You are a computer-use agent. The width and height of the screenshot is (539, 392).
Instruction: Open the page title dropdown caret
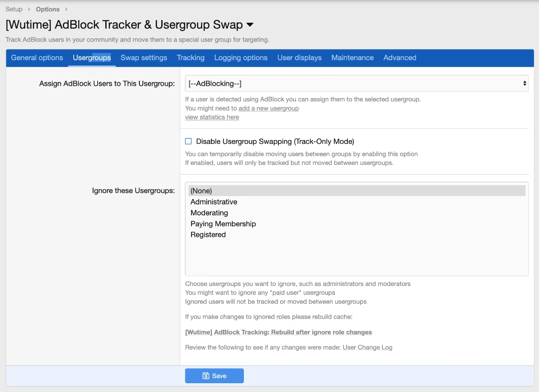[x=250, y=25]
